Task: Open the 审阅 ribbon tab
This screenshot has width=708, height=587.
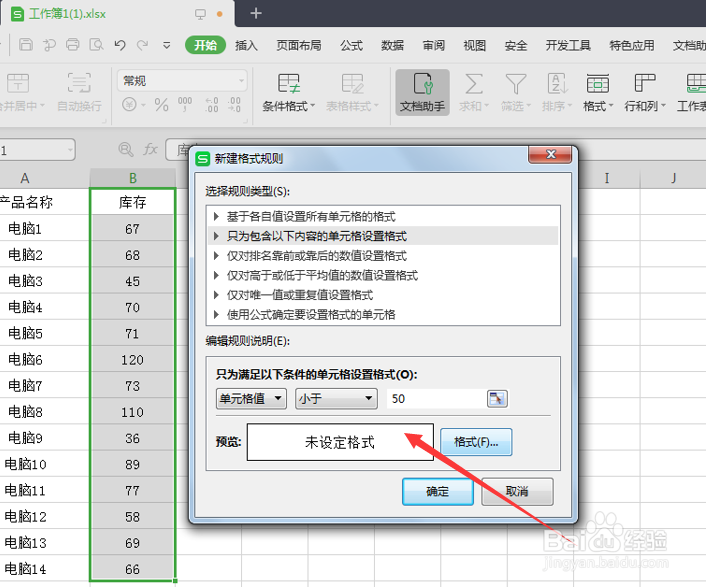Action: 433,45
